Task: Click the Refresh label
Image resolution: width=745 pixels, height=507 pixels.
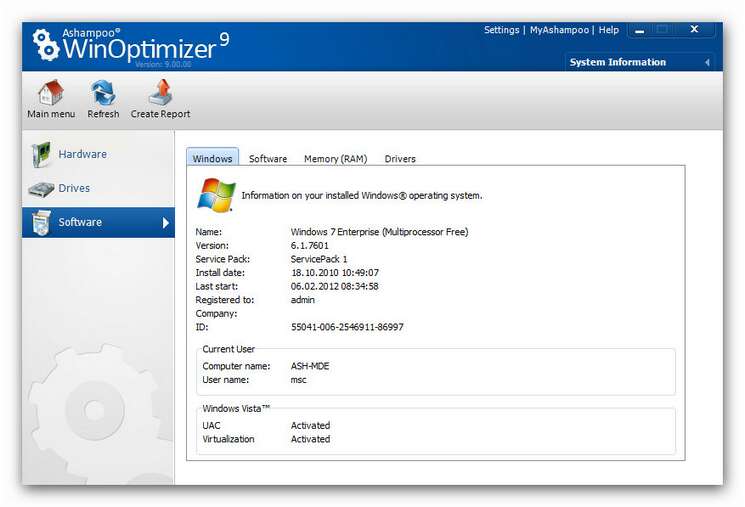Action: click(103, 114)
